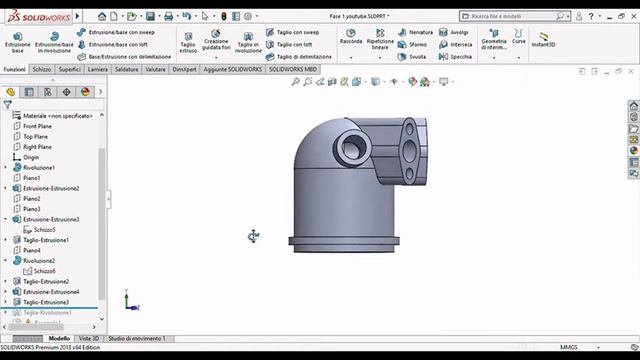
Task: Click the rebuild traffic light icon
Action: pos(224,16)
